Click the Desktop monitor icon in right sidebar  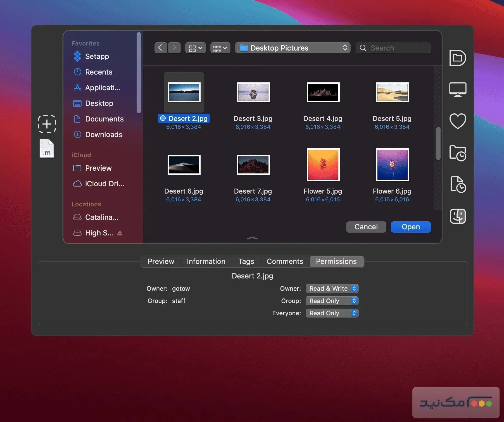pyautogui.click(x=458, y=89)
